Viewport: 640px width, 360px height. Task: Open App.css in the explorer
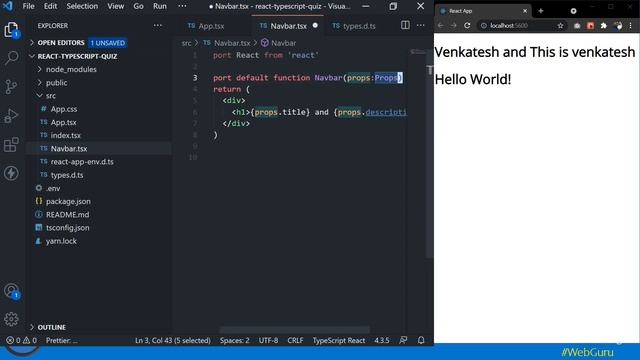pyautogui.click(x=64, y=109)
